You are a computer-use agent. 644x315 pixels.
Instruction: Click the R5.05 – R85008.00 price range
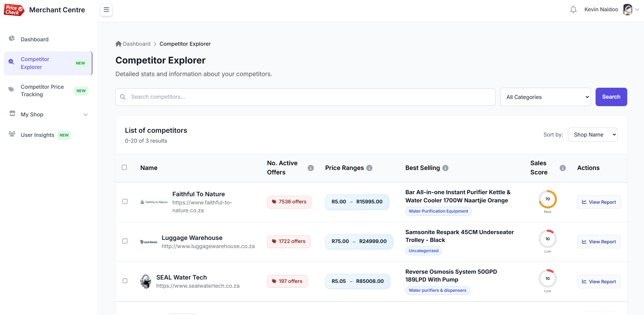pyautogui.click(x=357, y=281)
